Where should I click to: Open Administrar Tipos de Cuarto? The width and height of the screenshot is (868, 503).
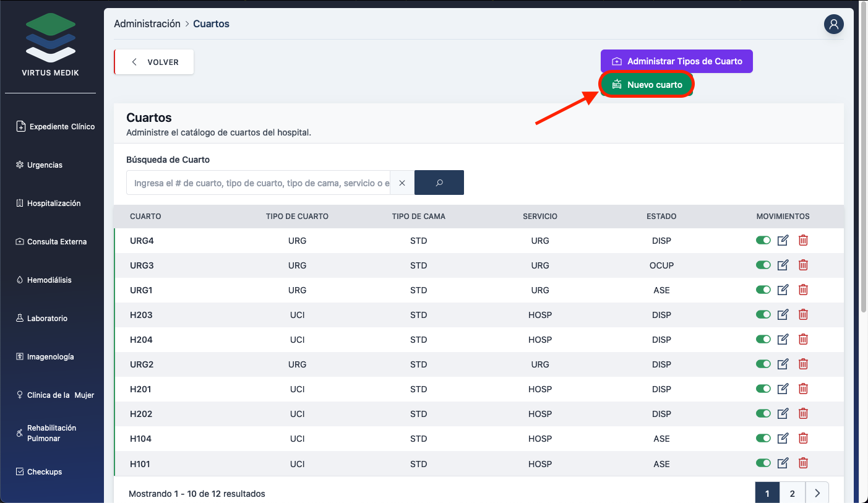tap(676, 61)
